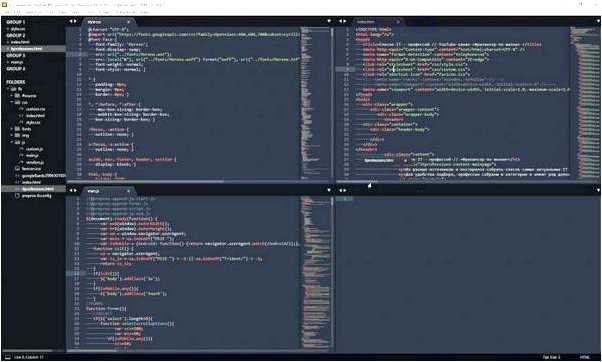Collapse the js folder in the sidebar
602x362 pixels.
[12, 142]
